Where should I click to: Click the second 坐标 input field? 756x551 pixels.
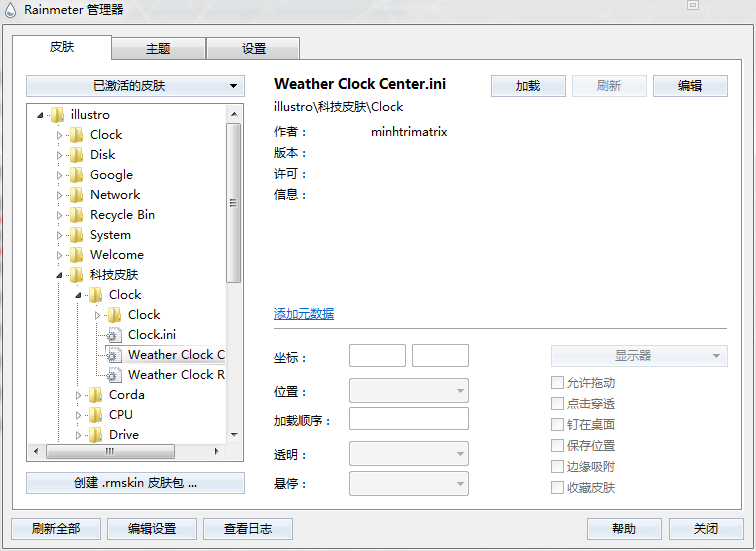coord(440,356)
